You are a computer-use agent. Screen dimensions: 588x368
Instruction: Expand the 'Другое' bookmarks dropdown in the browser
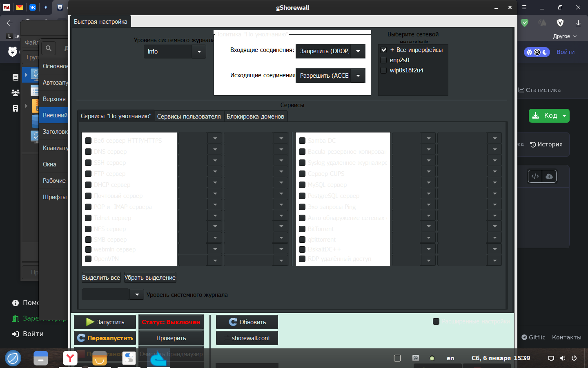[x=565, y=36]
